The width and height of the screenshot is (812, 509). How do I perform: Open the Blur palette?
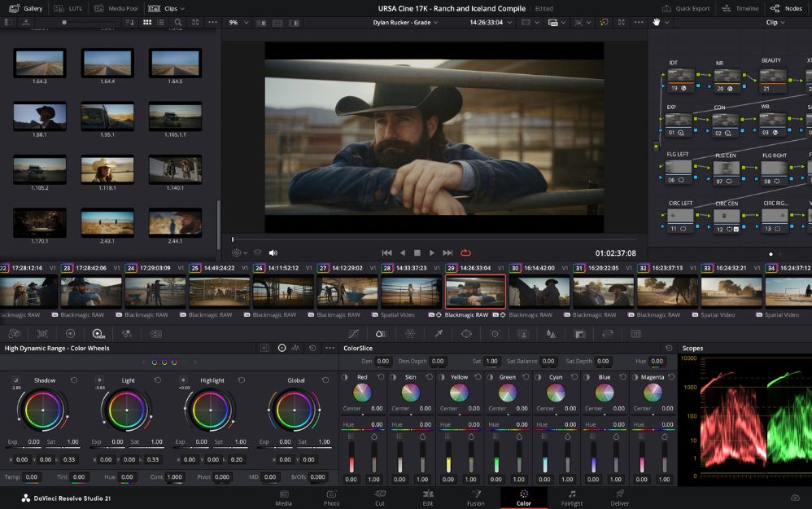click(551, 334)
